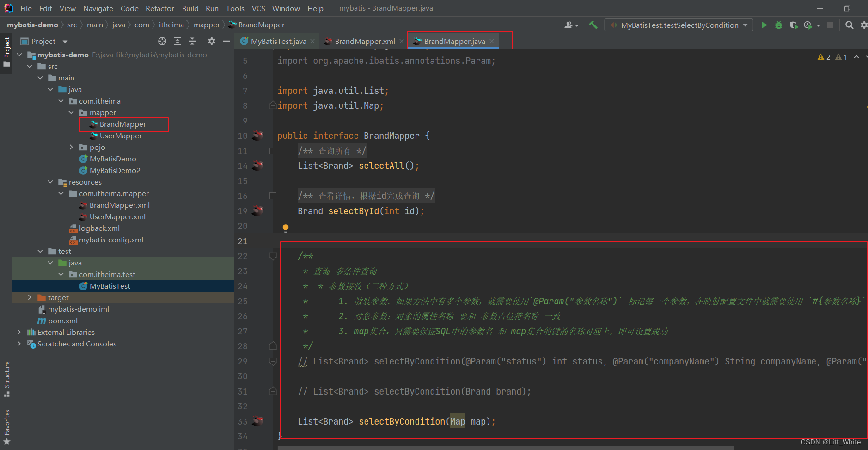Viewport: 868px width, 450px height.
Task: Close the MyBatisTest.java tab
Action: click(x=312, y=41)
